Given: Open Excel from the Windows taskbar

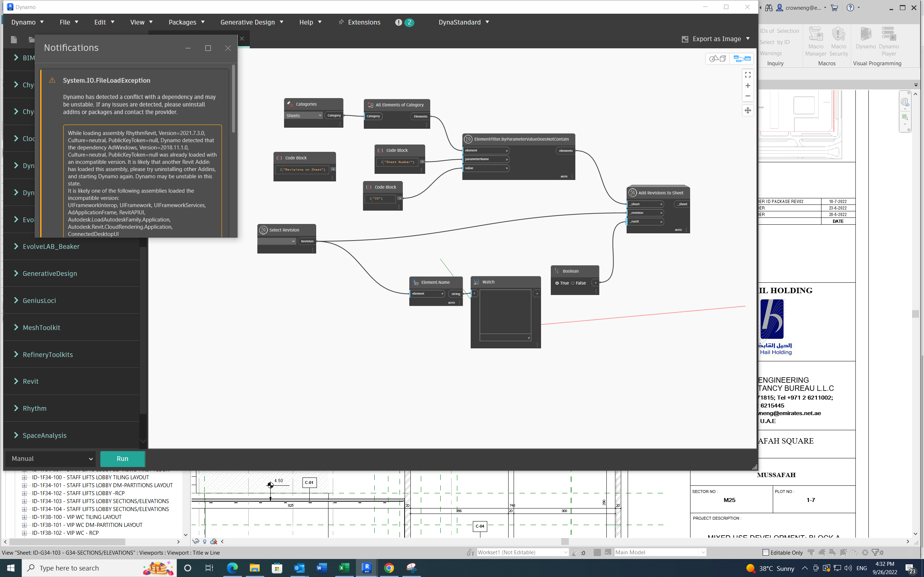Looking at the screenshot, I should point(343,568).
